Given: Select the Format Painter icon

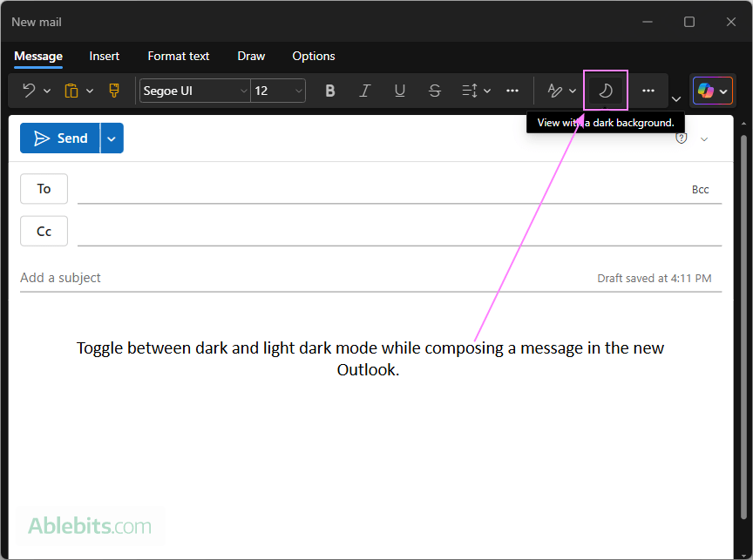Looking at the screenshot, I should [114, 91].
